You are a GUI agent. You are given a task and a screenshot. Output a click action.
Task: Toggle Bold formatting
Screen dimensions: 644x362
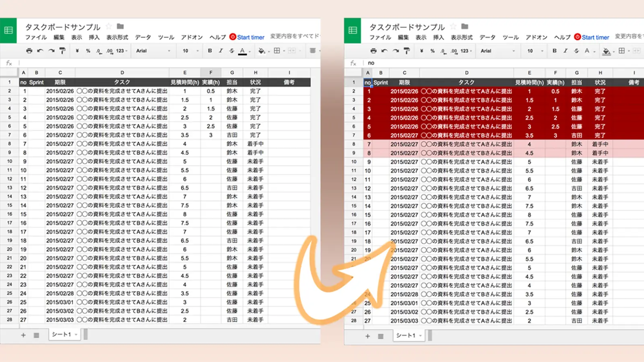209,51
